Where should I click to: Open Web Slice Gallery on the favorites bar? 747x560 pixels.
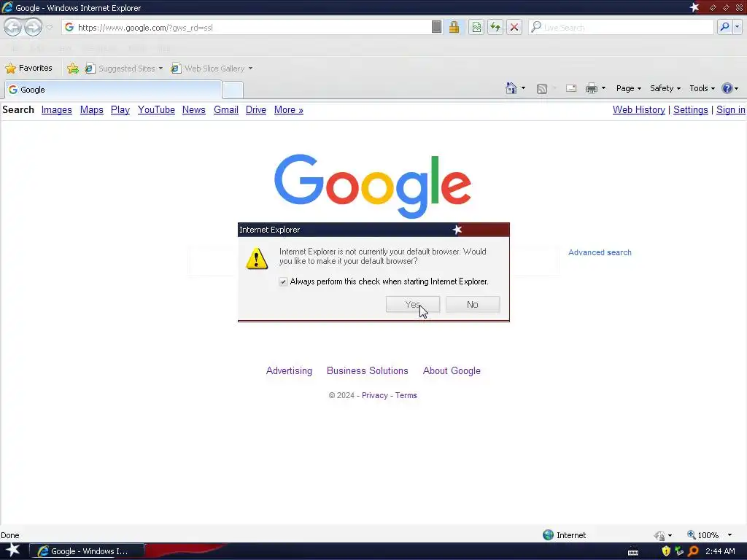(212, 69)
